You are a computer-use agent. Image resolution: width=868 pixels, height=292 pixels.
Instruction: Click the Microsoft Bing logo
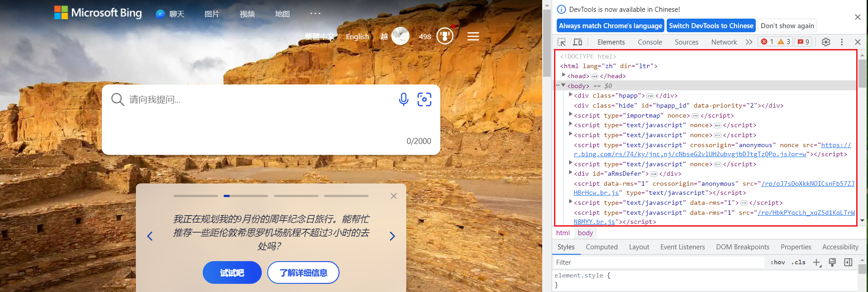coord(98,13)
